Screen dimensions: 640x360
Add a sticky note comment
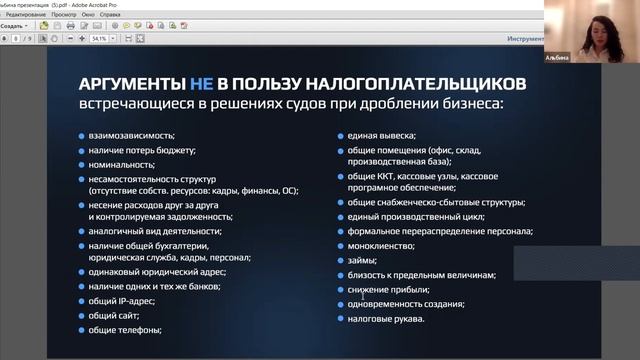tap(127, 26)
